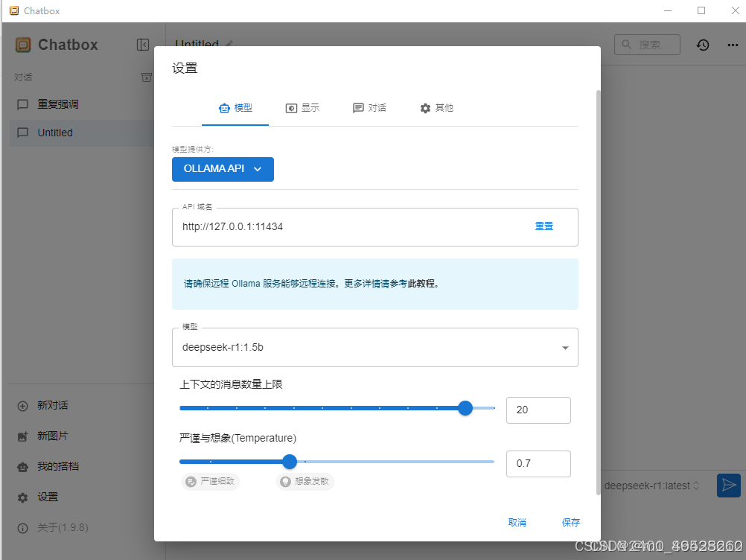Open the OLLAMA API provider dropdown

(223, 169)
